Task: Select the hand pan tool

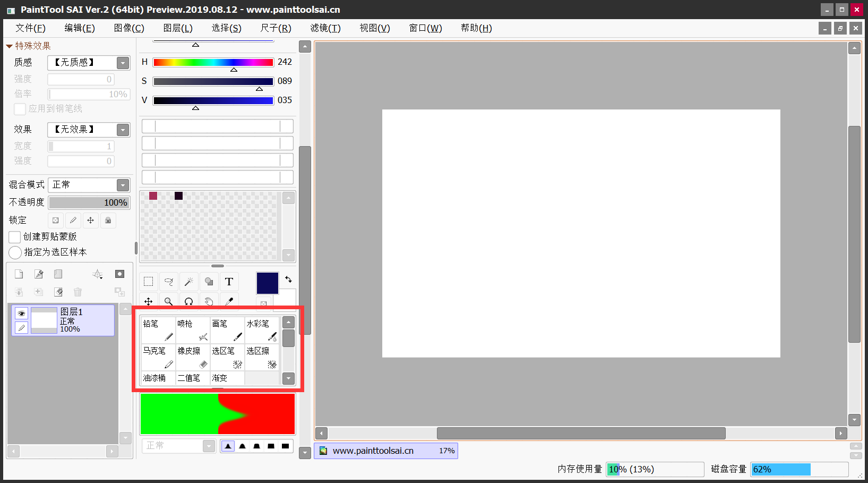Action: tap(209, 301)
